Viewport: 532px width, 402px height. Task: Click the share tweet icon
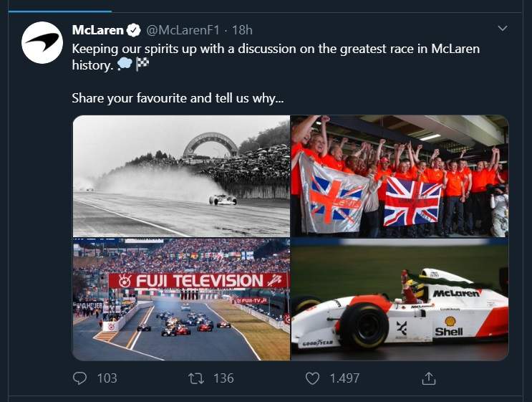[x=428, y=378]
